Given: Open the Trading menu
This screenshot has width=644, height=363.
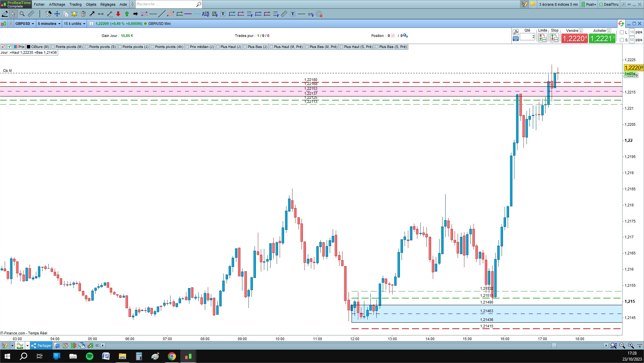Looking at the screenshot, I should pyautogui.click(x=76, y=4).
